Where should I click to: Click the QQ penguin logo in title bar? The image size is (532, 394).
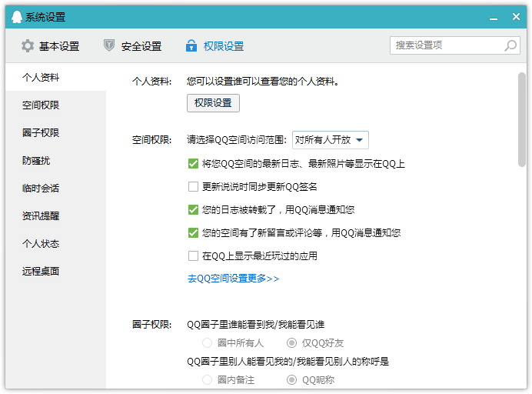[17, 17]
